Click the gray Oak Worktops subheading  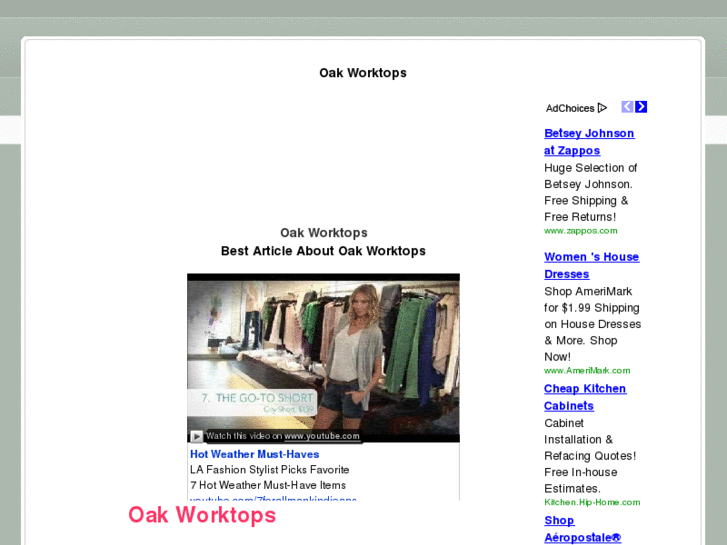(324, 233)
